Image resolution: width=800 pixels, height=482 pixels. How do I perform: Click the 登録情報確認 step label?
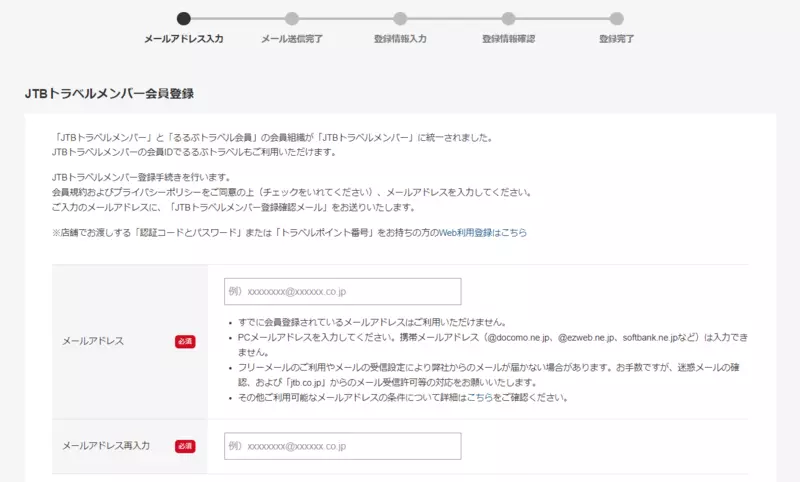pyautogui.click(x=508, y=39)
